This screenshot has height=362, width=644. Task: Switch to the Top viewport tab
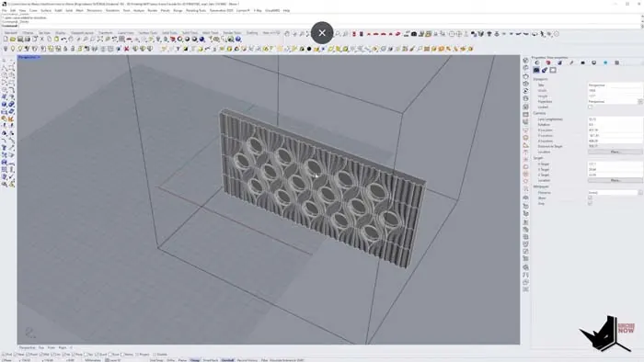coord(41,347)
